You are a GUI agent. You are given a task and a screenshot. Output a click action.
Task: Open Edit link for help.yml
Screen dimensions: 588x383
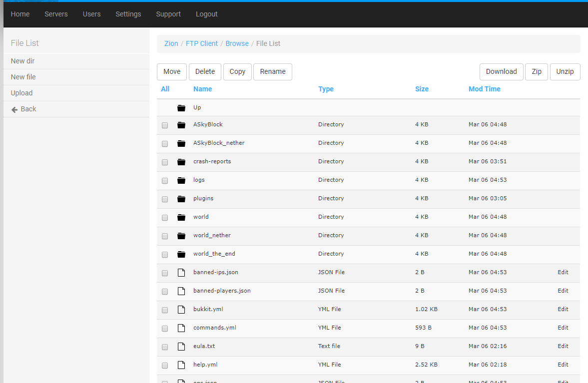pyautogui.click(x=563, y=365)
